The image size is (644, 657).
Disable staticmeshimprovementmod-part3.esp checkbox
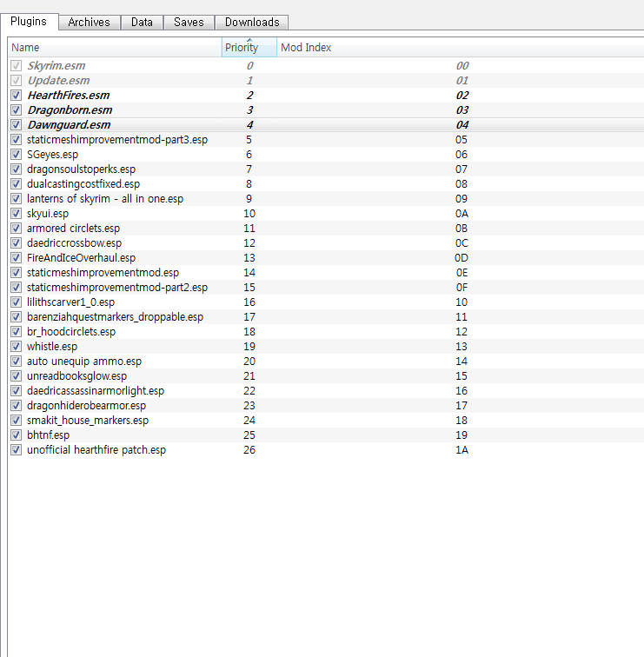tap(16, 140)
